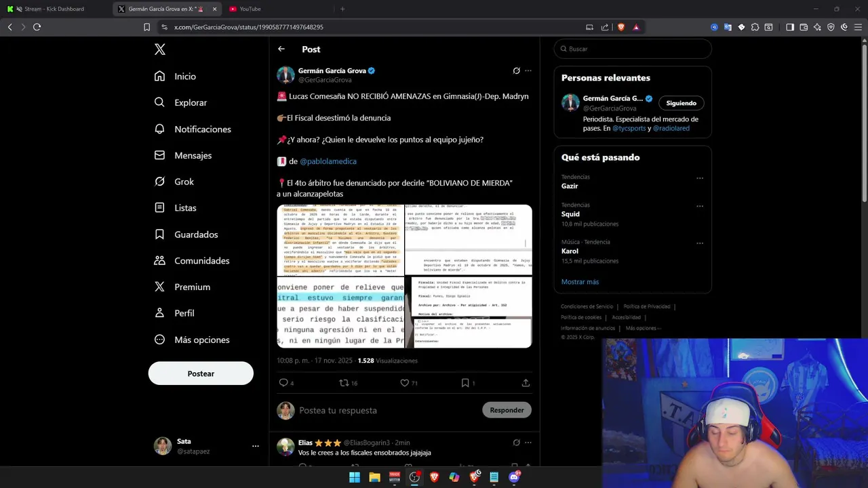Click Mostrar más in trends
This screenshot has height=488, width=868.
click(580, 282)
